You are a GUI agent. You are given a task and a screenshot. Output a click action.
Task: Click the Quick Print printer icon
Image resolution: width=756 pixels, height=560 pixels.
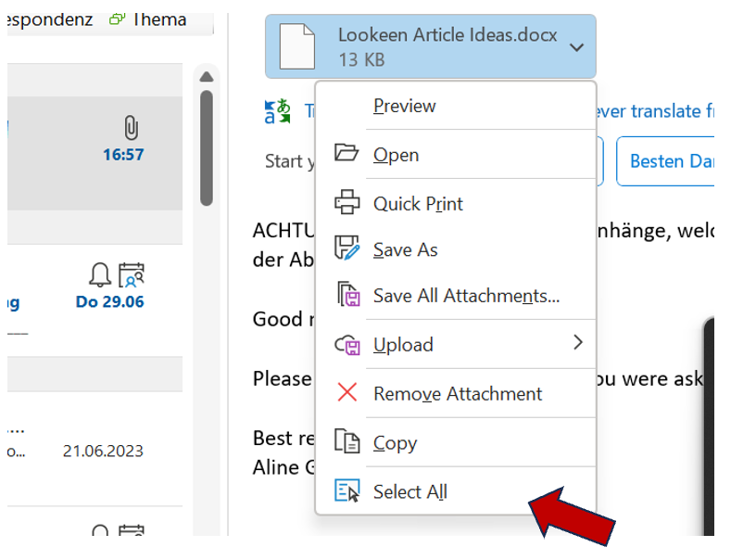346,202
